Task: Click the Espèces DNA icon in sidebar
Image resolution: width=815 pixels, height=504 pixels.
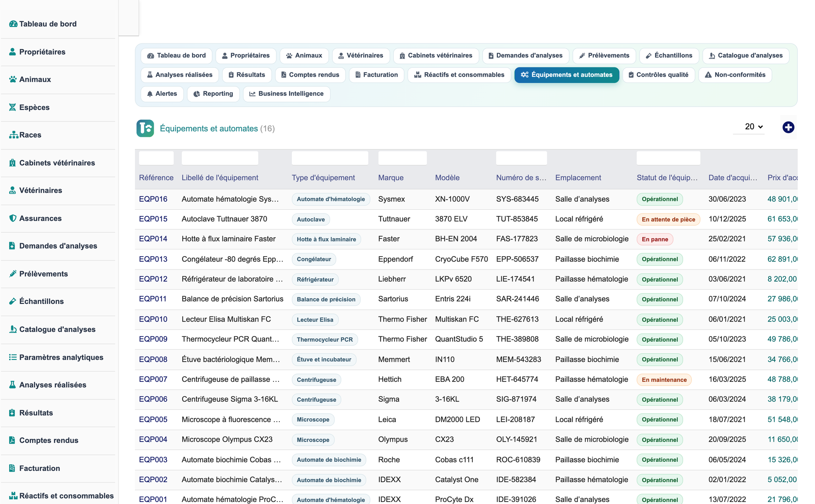Action: (x=13, y=108)
